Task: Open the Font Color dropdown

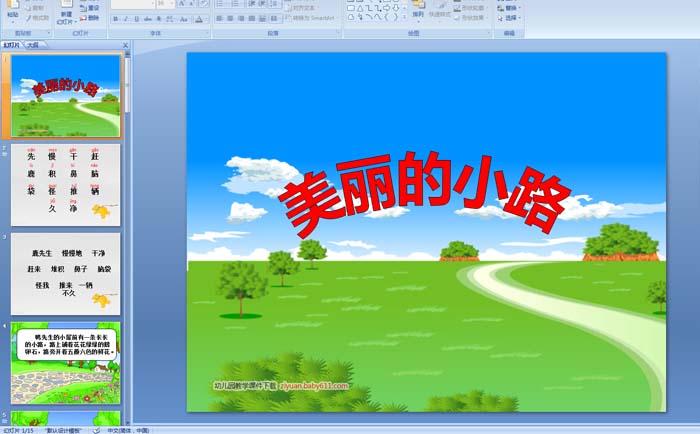Action: 207,19
